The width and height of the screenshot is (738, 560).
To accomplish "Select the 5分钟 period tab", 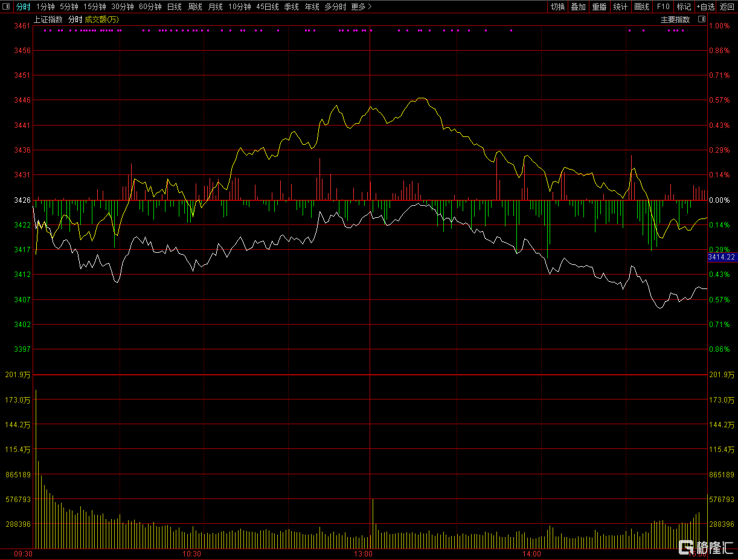I will tap(69, 7).
